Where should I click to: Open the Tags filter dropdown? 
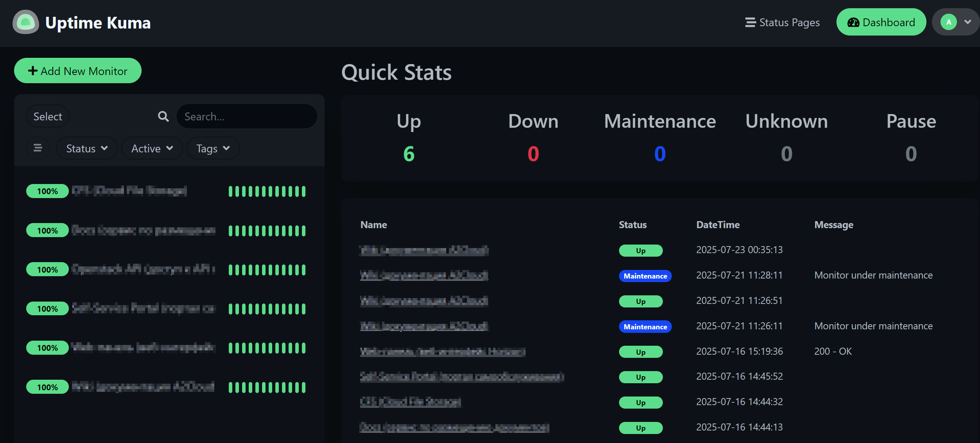[213, 148]
